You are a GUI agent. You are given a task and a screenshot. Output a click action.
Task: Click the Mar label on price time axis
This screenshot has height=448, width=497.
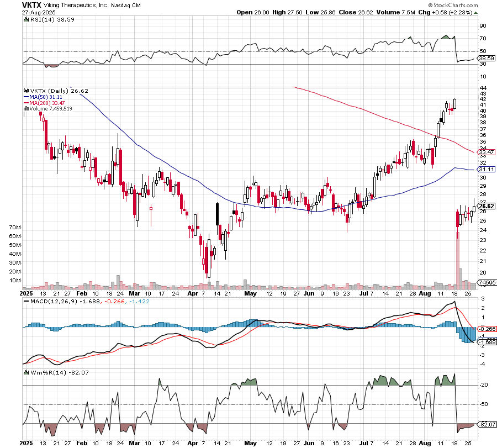[x=134, y=293]
